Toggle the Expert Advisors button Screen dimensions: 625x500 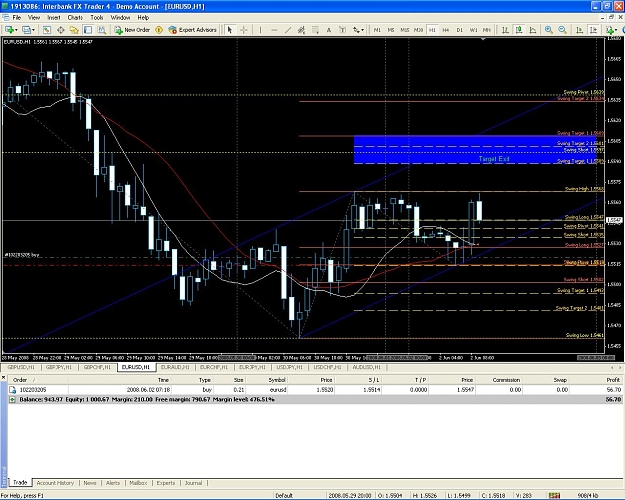(x=193, y=30)
